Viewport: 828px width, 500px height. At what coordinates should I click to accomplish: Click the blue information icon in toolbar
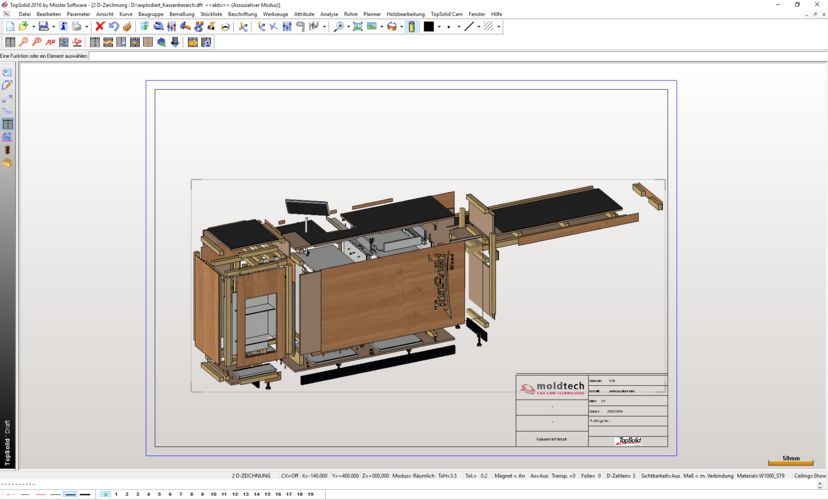pos(63,26)
